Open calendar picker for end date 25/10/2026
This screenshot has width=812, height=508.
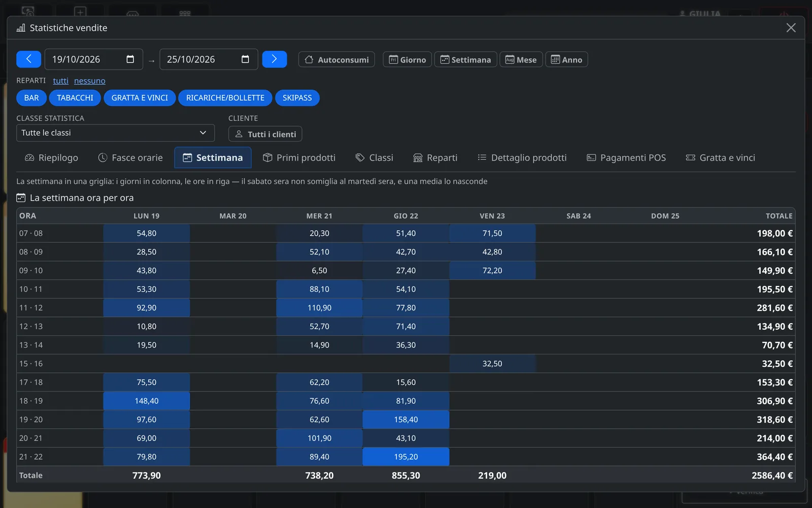245,59
